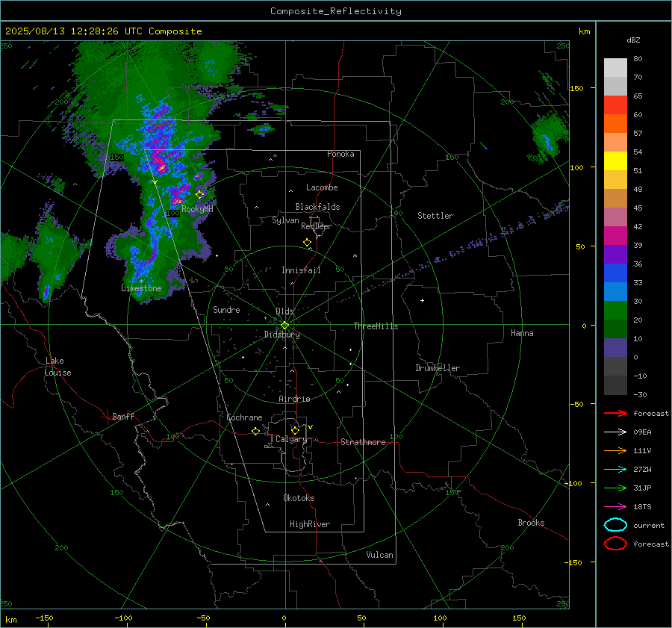Click the yellow diamond marker above Calgary label
The width and height of the screenshot is (672, 628).
(x=295, y=430)
